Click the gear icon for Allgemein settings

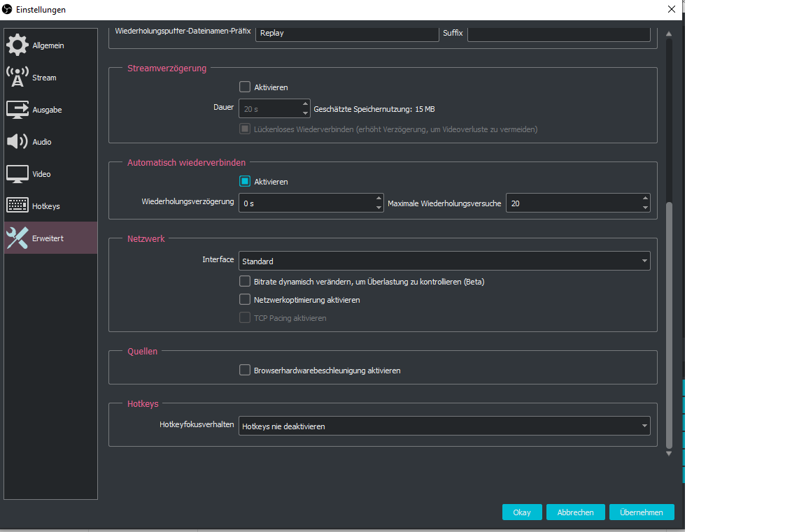[17, 45]
